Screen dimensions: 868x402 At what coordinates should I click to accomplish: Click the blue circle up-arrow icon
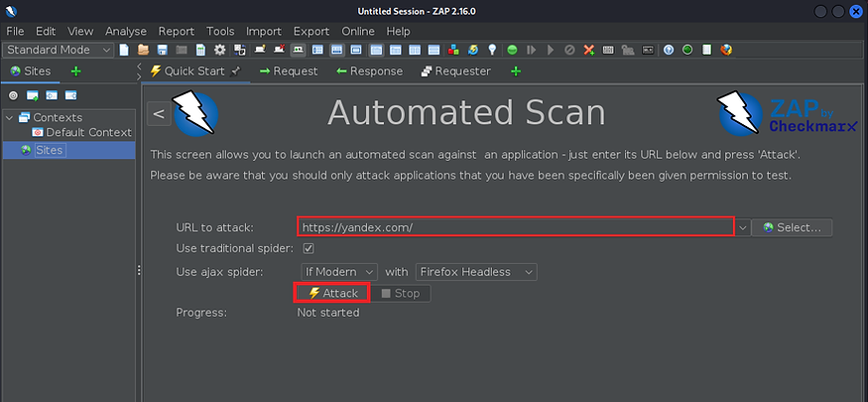pyautogui.click(x=669, y=50)
